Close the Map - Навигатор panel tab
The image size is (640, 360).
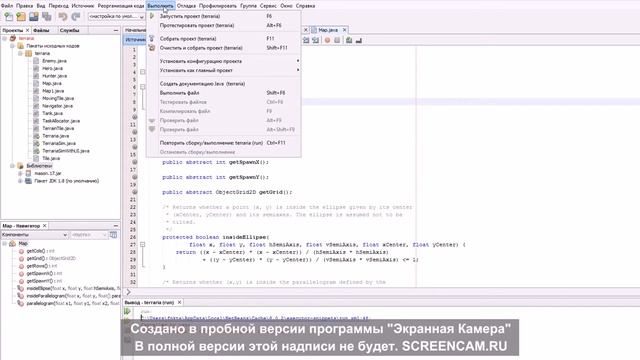click(44, 226)
